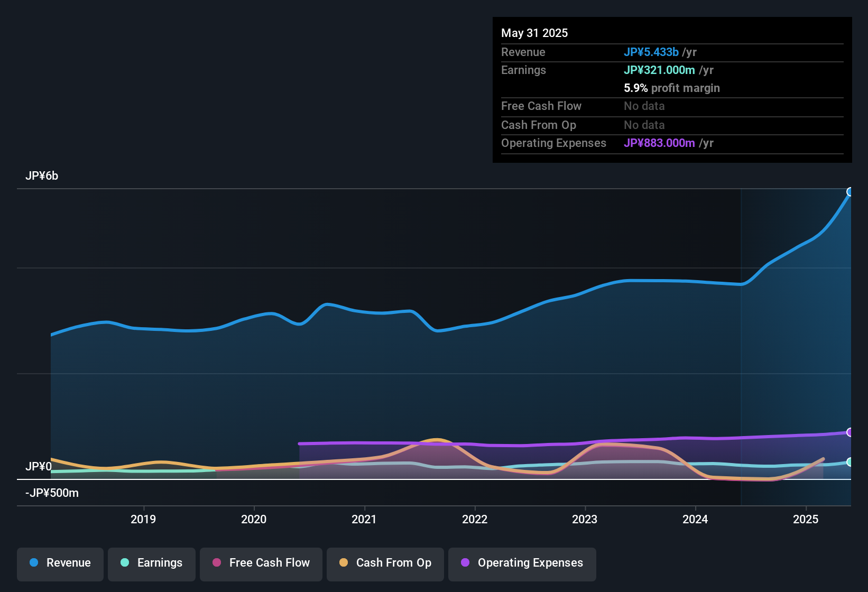Click the 2022 x-axis label
868x592 pixels.
pyautogui.click(x=475, y=519)
